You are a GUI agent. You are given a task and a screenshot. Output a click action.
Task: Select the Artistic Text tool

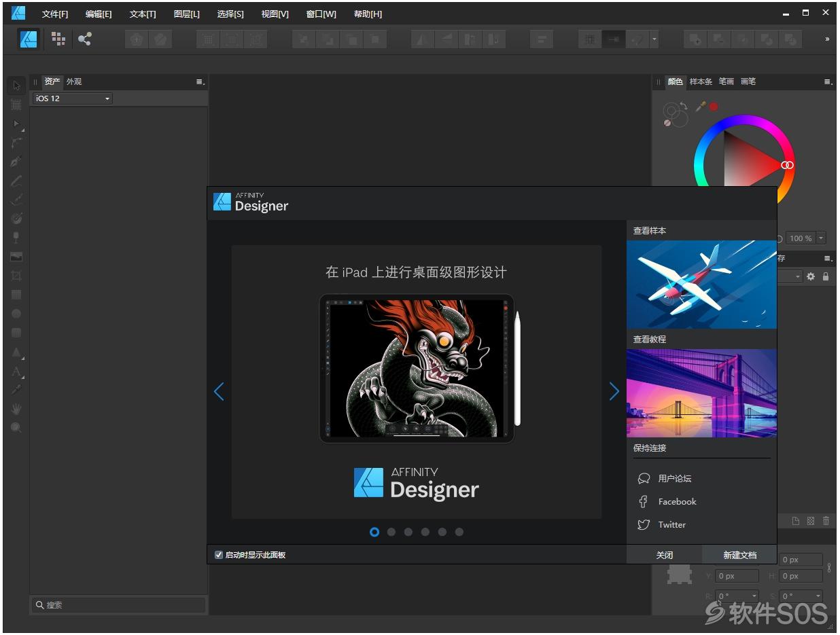click(16, 371)
